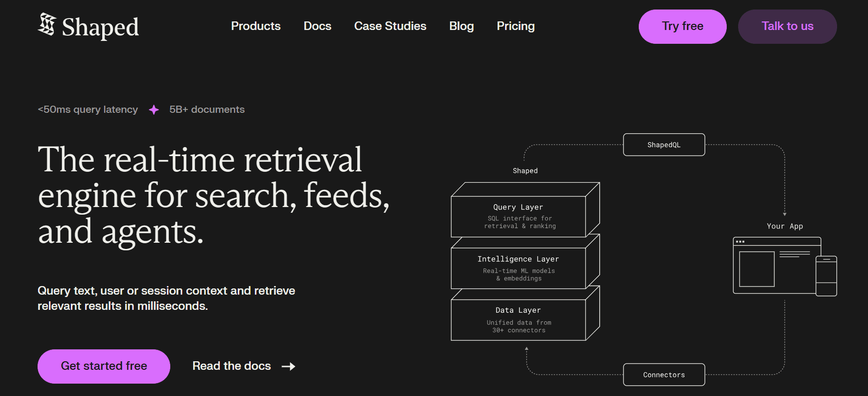Visit the Blog link

coord(462,26)
